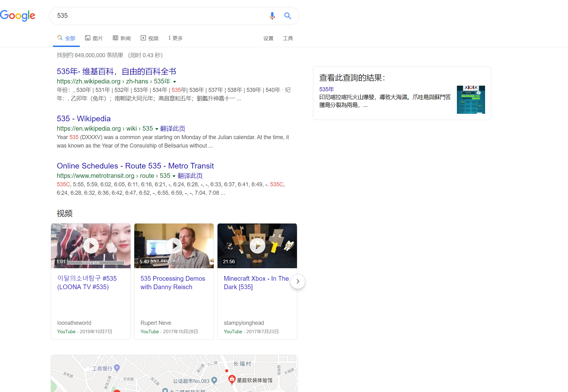Click 翻译此页 for the Metro Transit result
This screenshot has width=568, height=392.
[x=190, y=176]
